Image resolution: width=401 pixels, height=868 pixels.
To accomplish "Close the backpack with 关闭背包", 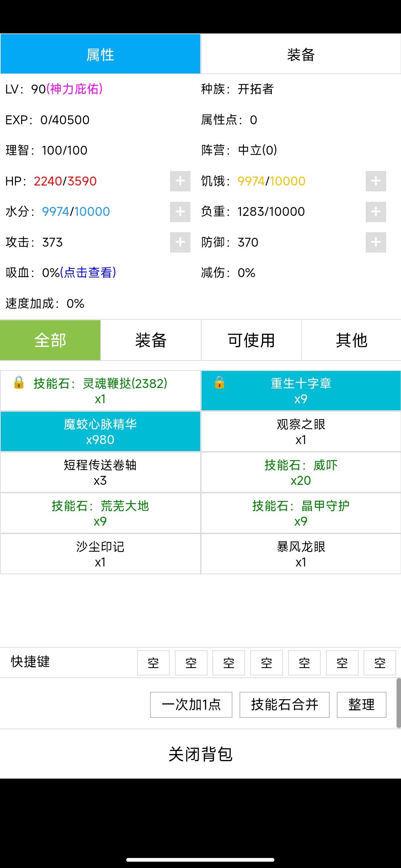I will pos(200,754).
